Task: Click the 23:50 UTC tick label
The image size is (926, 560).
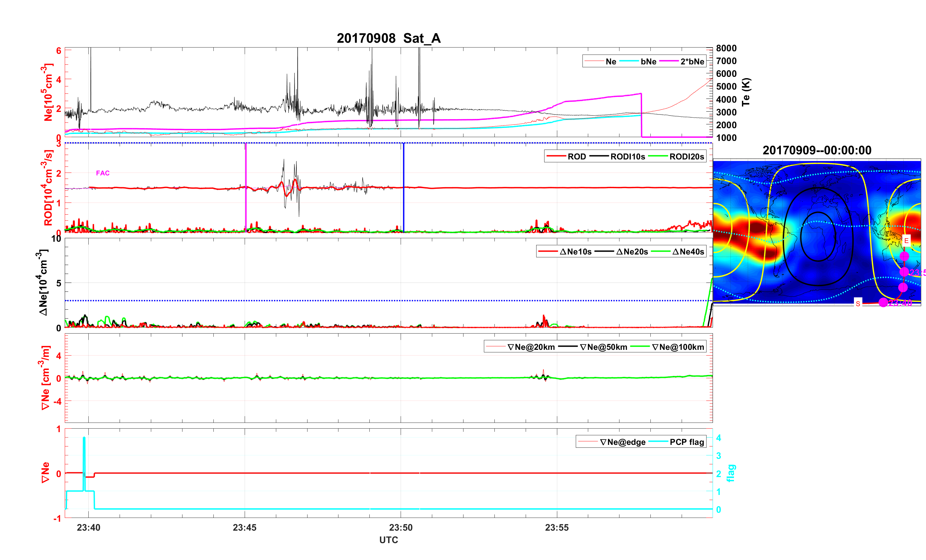Action: [401, 528]
